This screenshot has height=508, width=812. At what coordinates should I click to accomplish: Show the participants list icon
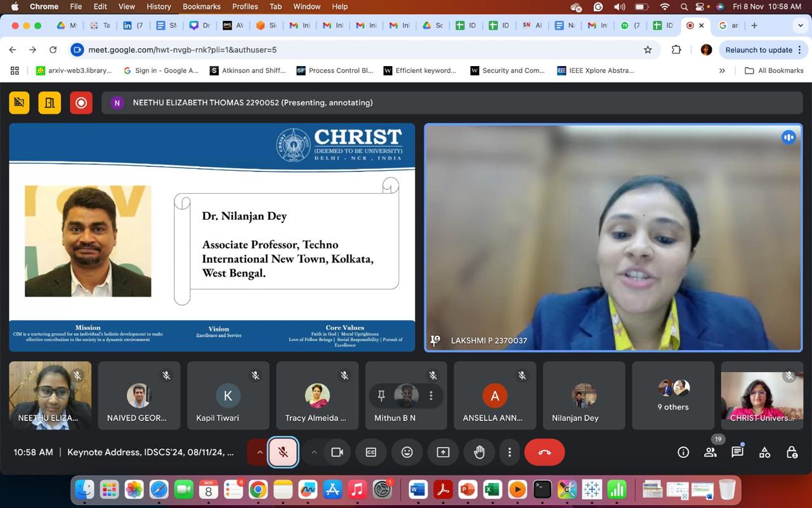click(710, 452)
